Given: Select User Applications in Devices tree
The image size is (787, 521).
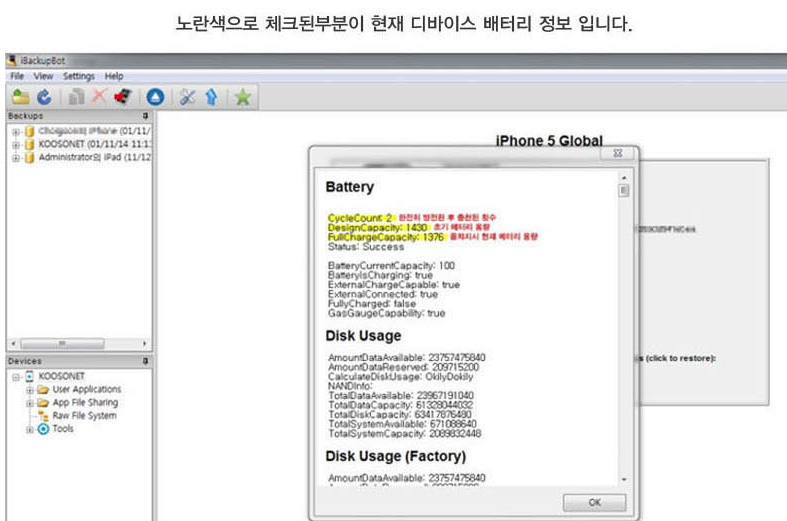Looking at the screenshot, I should (x=87, y=389).
